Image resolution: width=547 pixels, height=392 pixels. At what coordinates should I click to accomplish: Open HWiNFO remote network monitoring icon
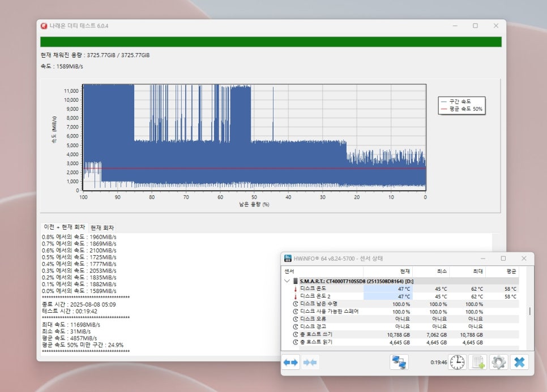[x=399, y=362]
